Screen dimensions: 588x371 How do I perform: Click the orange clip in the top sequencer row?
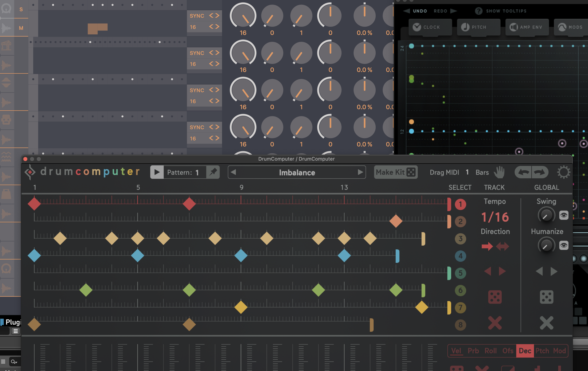97,28
